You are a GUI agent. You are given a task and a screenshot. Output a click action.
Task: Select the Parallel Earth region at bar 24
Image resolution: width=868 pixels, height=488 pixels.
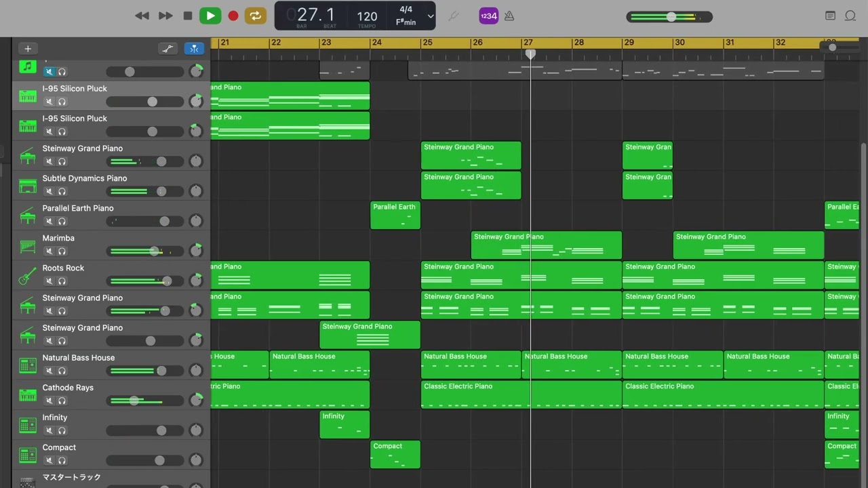click(x=395, y=216)
